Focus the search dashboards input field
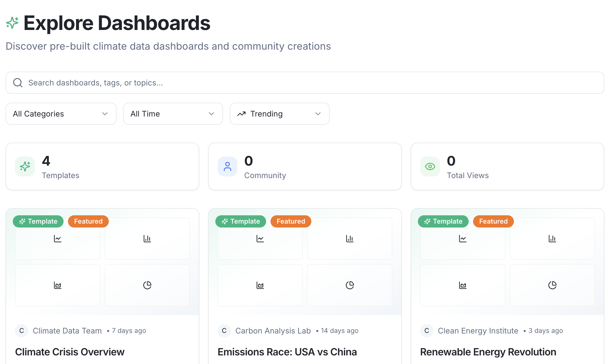 pos(305,83)
